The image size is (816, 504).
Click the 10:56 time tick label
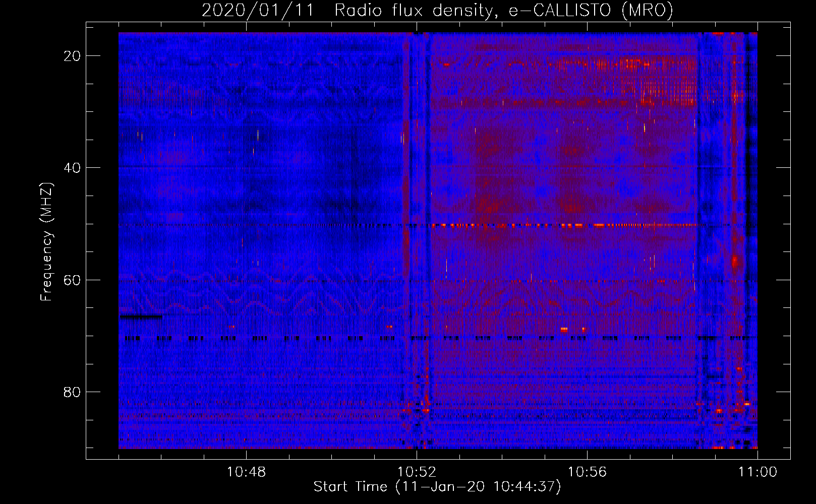587,472
